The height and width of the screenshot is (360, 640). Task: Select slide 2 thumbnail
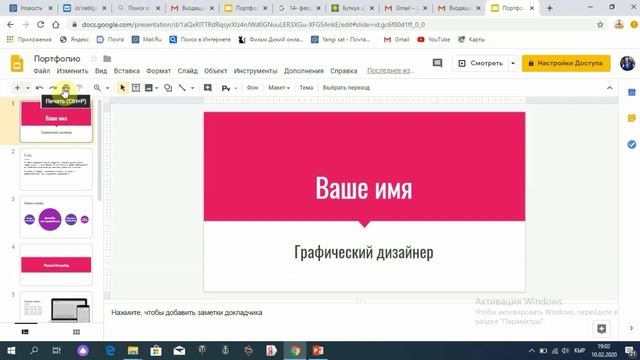(x=56, y=169)
